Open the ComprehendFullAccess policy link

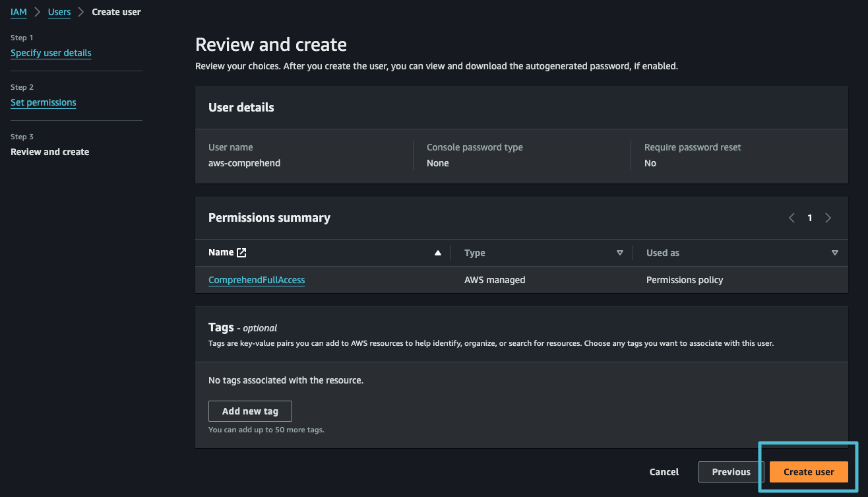[257, 279]
